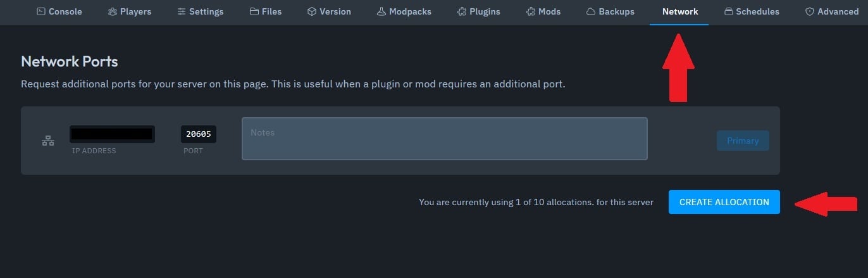
Task: Click the redacted IP address box
Action: (x=112, y=134)
